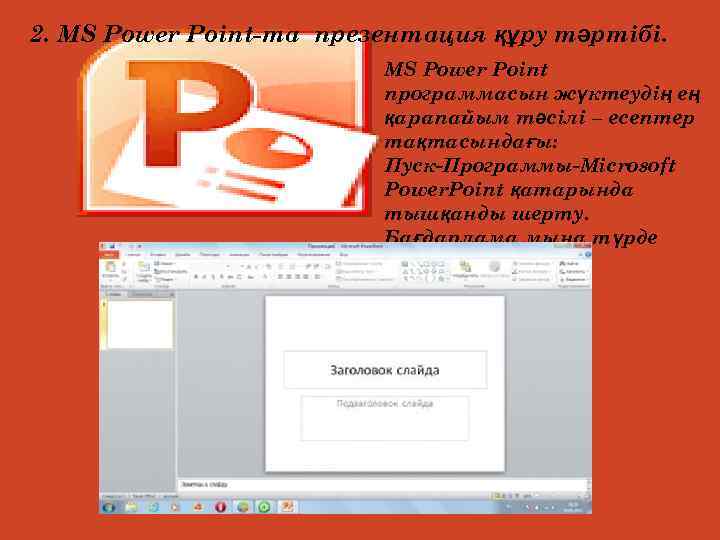Open the Convert to SmartArt dropdown
720x540 pixels.
tap(365, 279)
